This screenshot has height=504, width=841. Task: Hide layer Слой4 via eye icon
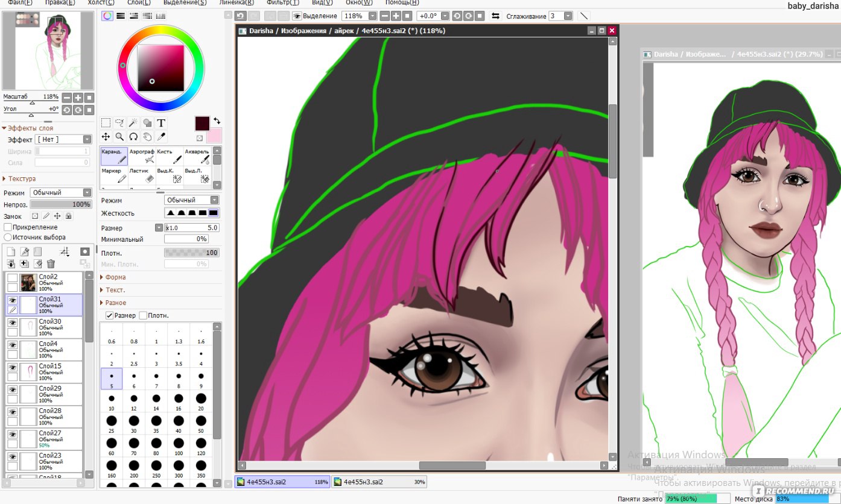[x=12, y=345]
